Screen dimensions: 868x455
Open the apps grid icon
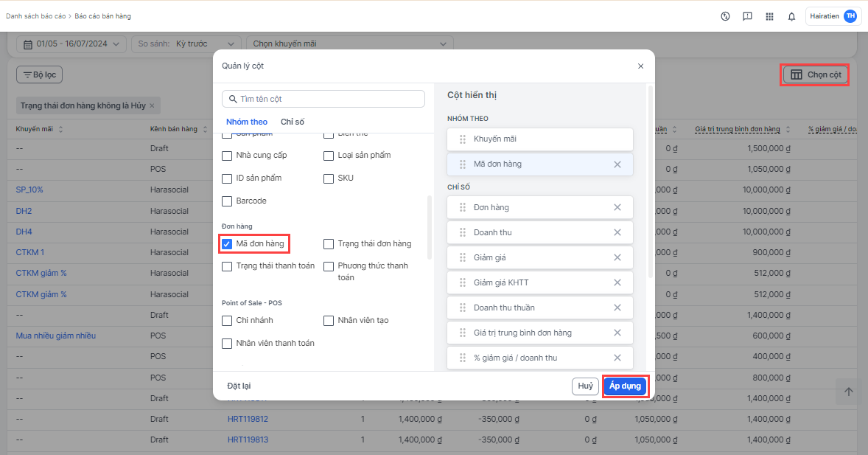(769, 16)
